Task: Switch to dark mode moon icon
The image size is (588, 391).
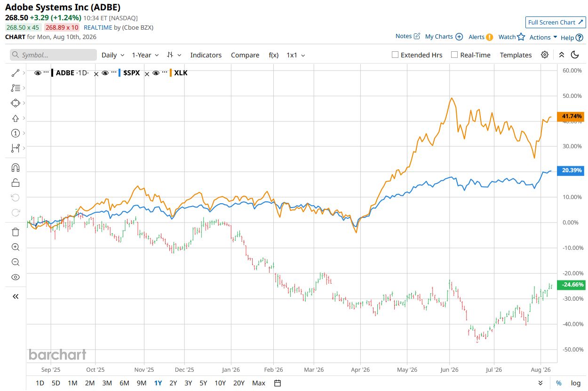Action: (574, 55)
